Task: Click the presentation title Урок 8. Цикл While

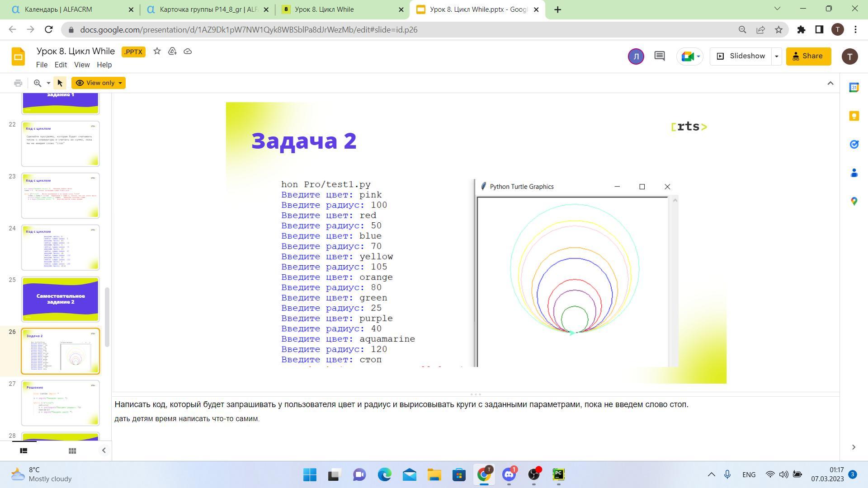Action: pyautogui.click(x=76, y=51)
